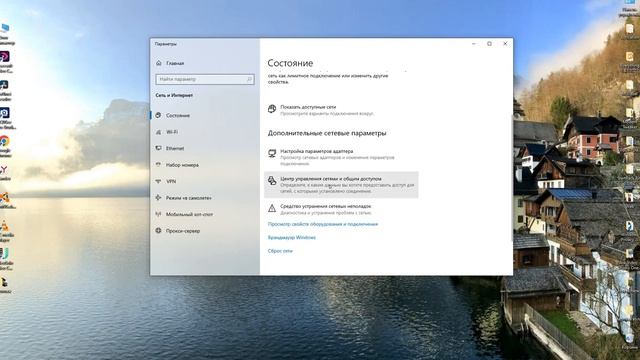Open Настройка параметров адаптера
The height and width of the screenshot is (360, 640).
331,157
